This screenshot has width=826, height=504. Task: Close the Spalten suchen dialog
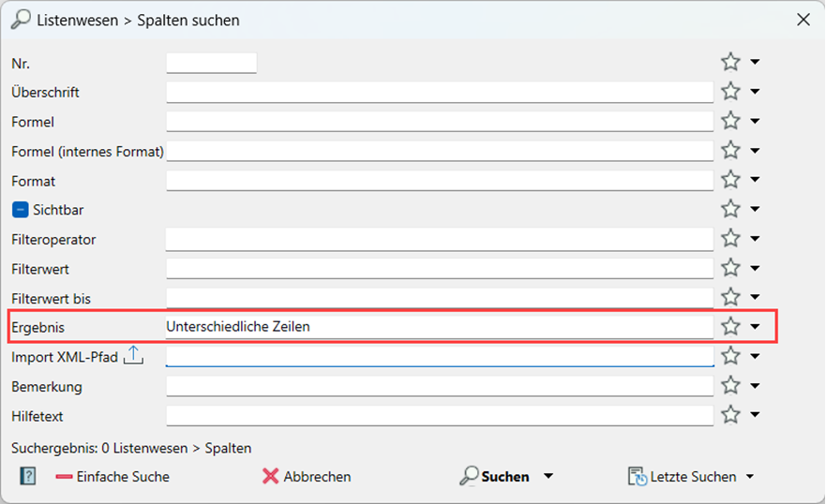coord(803,19)
